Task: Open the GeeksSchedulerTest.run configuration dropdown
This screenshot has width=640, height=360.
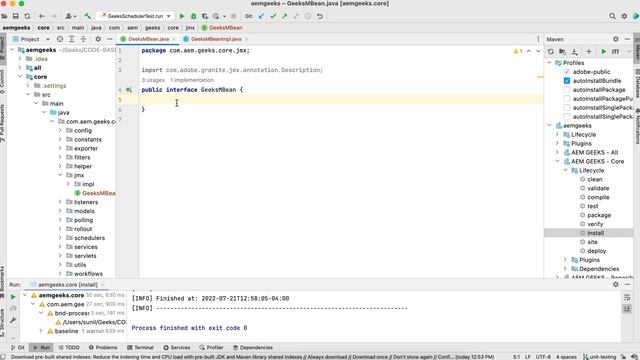Action: [x=136, y=16]
